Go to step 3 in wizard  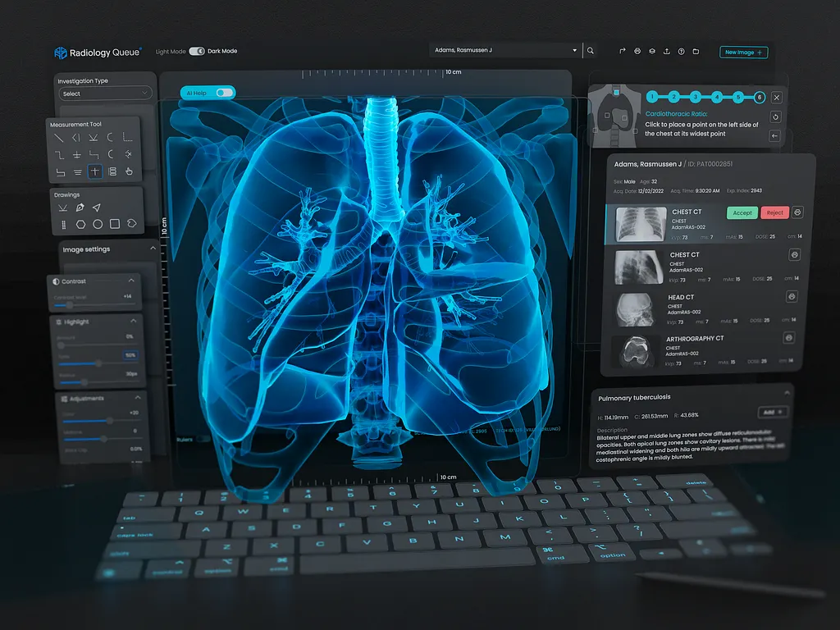pyautogui.click(x=695, y=97)
